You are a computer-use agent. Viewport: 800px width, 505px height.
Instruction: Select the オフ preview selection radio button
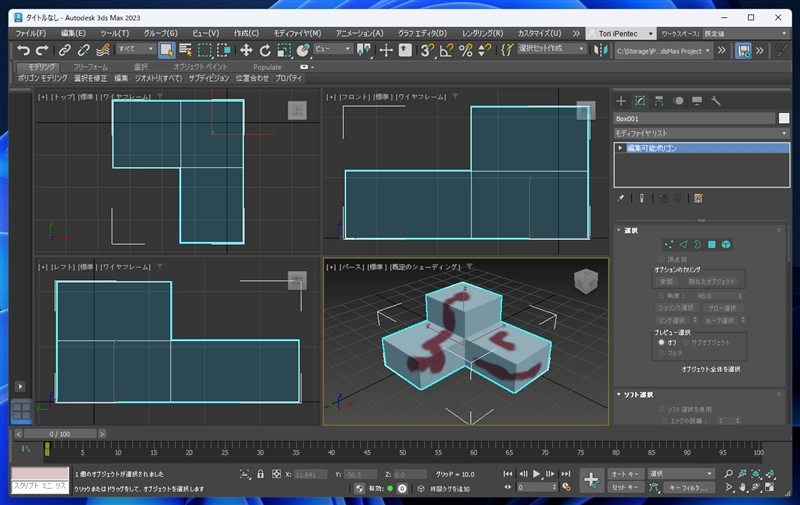[661, 342]
